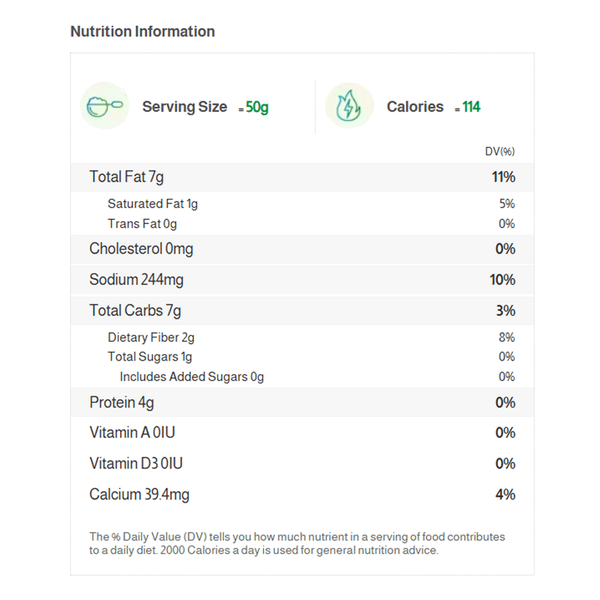Click the Total Fat 7g row
The image size is (600, 600).
pyautogui.click(x=300, y=177)
